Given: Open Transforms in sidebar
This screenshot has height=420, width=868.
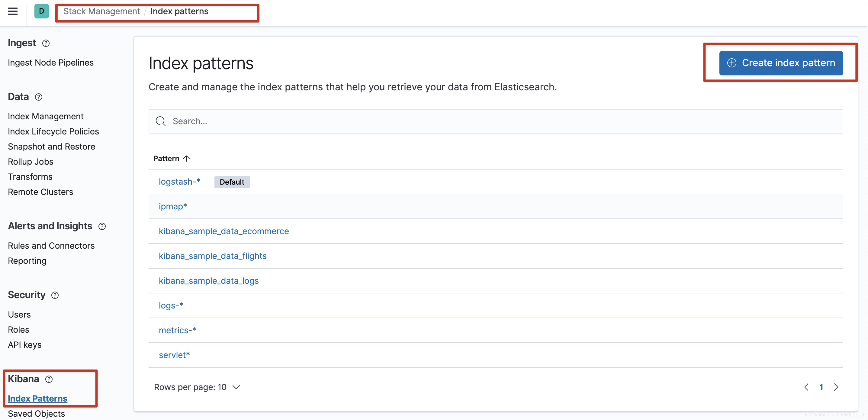Looking at the screenshot, I should point(30,177).
